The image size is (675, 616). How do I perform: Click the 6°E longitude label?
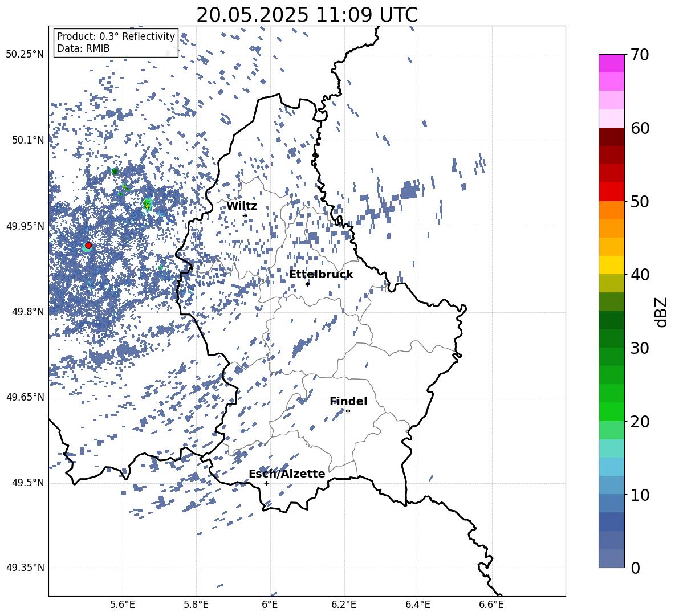click(270, 605)
